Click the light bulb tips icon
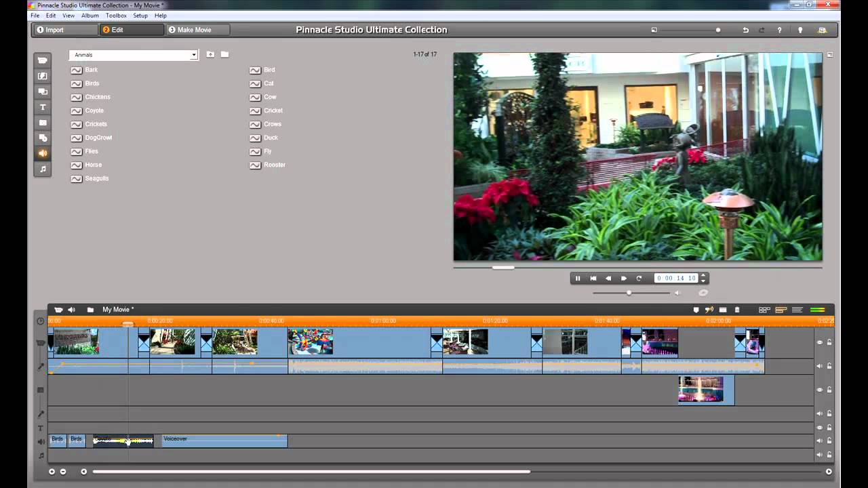The width and height of the screenshot is (868, 488). coord(800,30)
